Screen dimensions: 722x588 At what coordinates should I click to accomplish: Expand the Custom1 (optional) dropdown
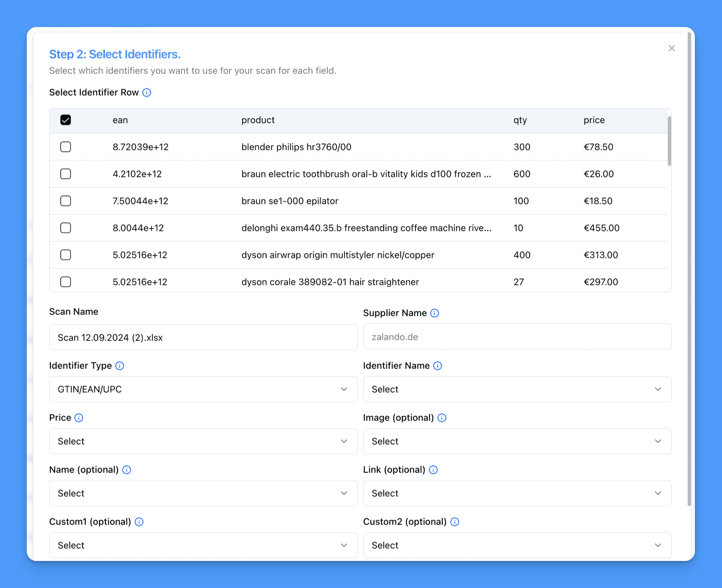tap(203, 545)
